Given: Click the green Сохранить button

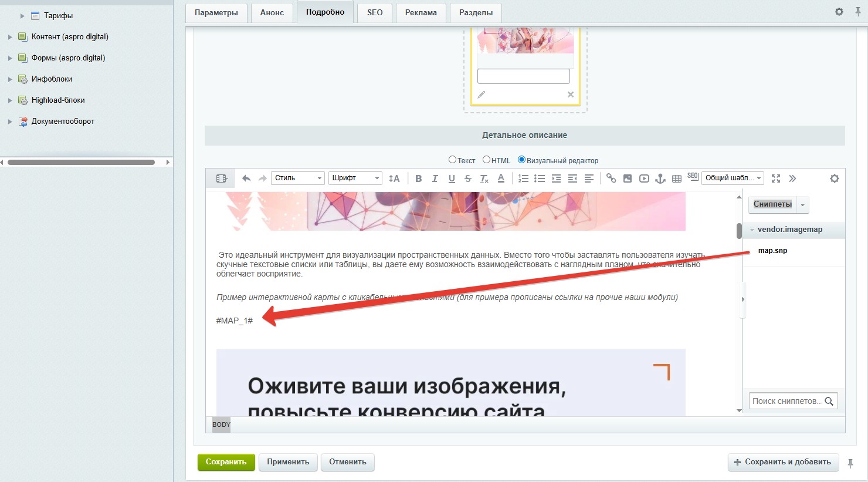Looking at the screenshot, I should point(226,462).
